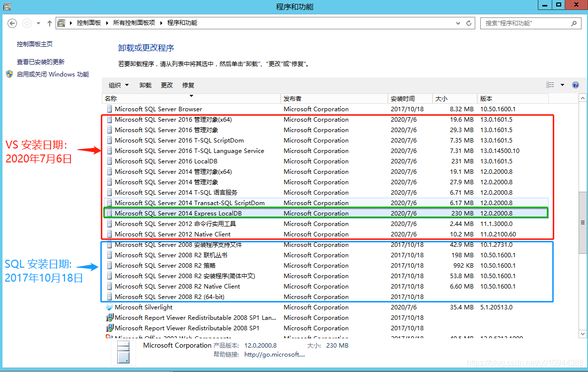Screen dimensions: 588x372
Task: Select SQL Server 2008 R2 安装程序(简体中文)
Action: point(325,276)
